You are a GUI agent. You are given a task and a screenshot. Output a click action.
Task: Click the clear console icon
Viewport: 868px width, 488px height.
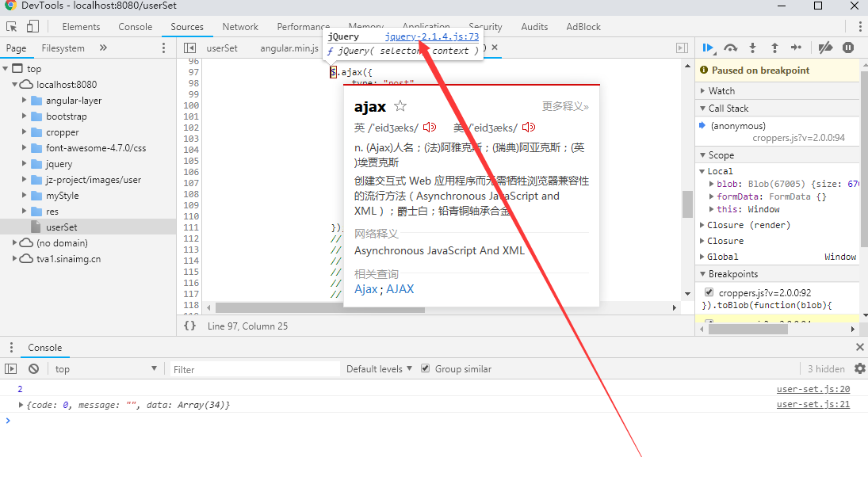point(33,368)
